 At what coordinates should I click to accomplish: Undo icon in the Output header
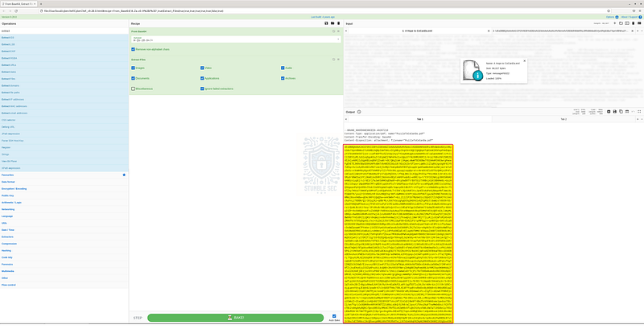[633, 112]
